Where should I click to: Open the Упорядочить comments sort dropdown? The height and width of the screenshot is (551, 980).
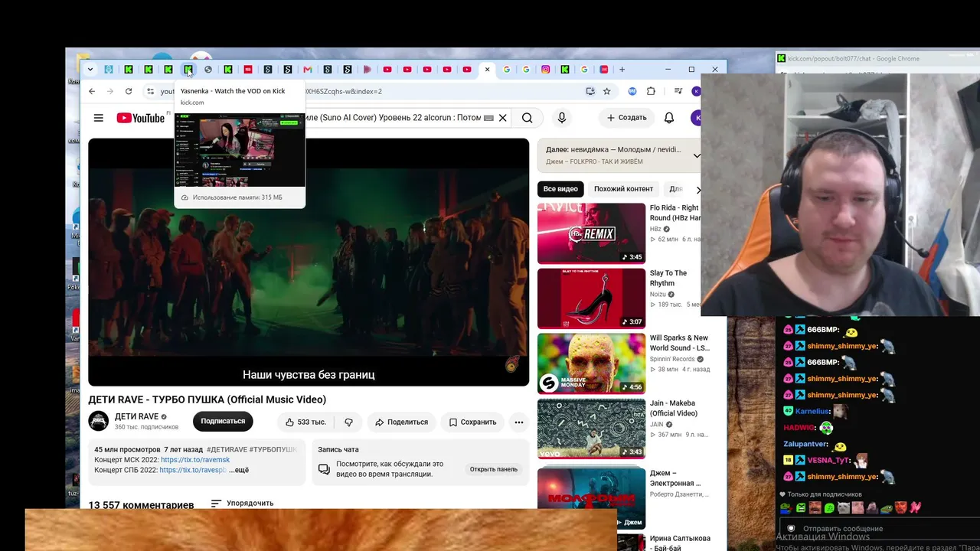tap(242, 504)
